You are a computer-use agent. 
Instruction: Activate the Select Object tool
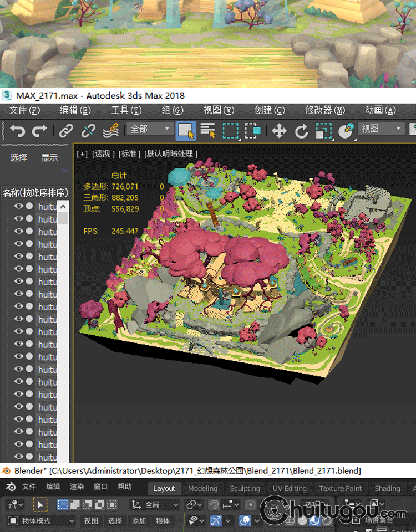pyautogui.click(x=186, y=131)
